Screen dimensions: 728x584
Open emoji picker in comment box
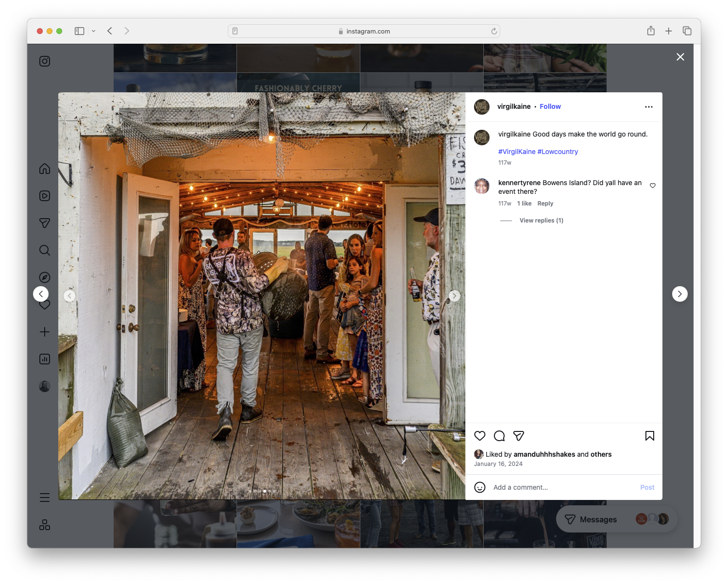pos(480,487)
